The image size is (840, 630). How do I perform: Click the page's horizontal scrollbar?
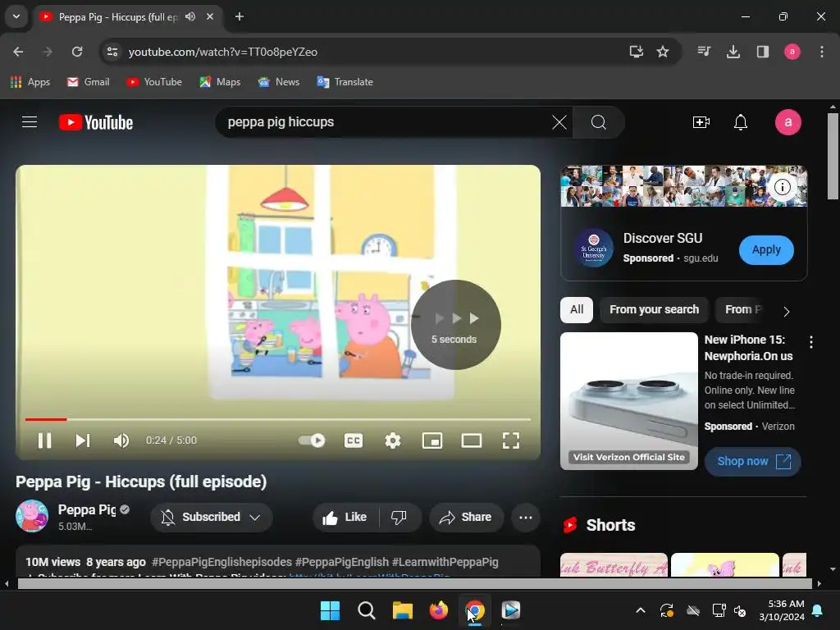coord(414,584)
